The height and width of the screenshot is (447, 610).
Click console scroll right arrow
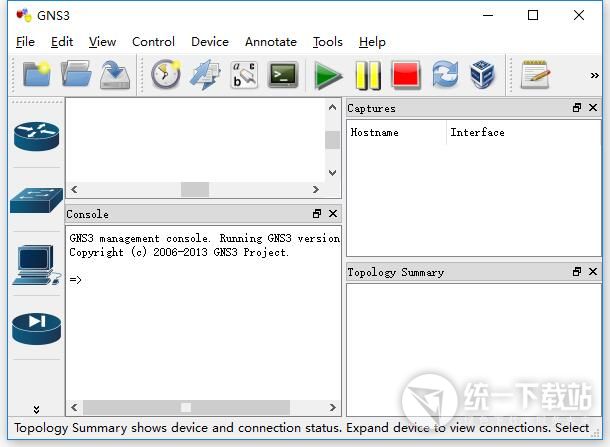[x=332, y=407]
